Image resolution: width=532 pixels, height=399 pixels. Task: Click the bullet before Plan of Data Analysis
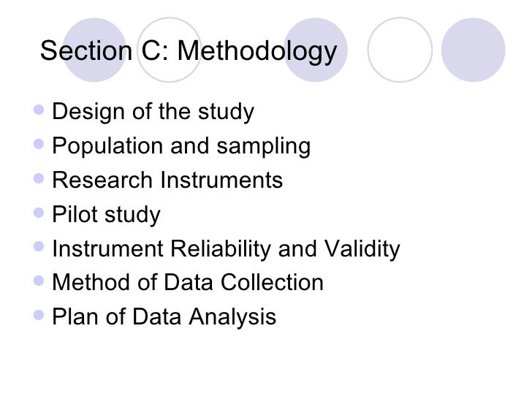44,316
